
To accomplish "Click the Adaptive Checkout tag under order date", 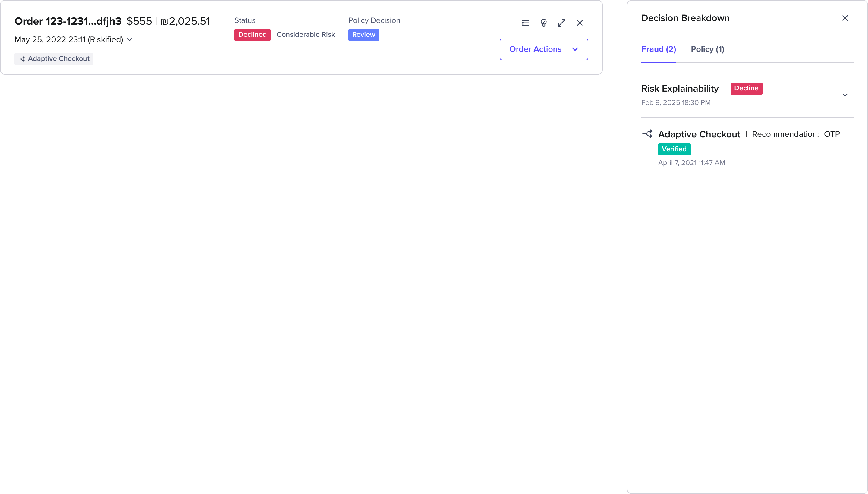I will click(54, 59).
